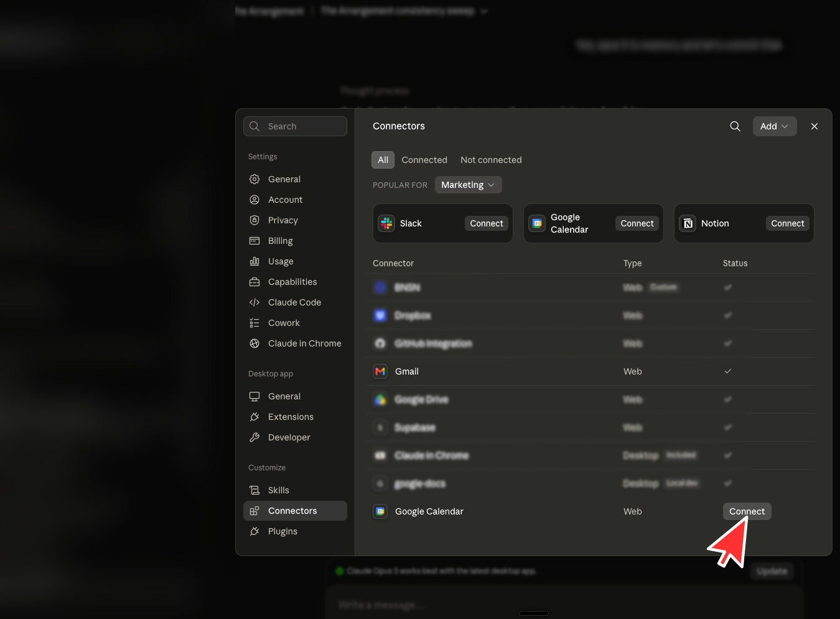Click the plug icon beside Plugins
Viewport: 840px width, 619px height.
point(254,531)
